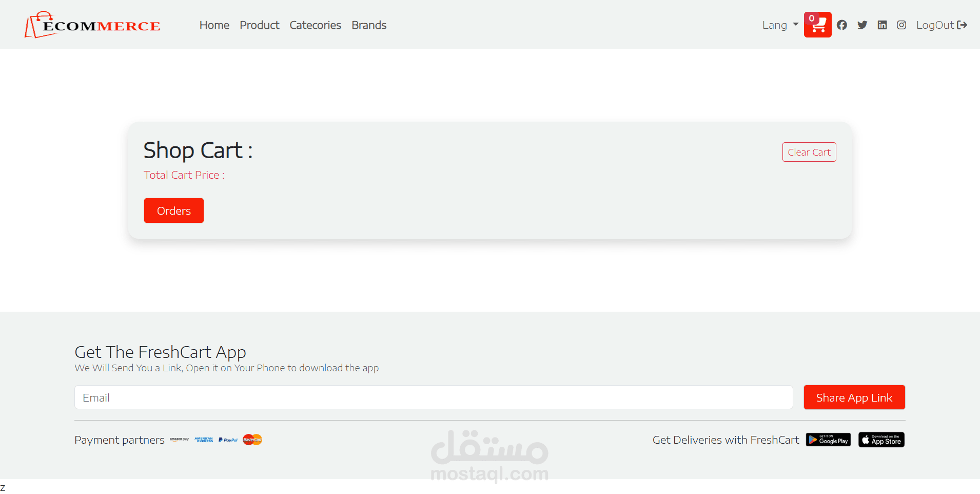
Task: Click the App Store badge
Action: [x=881, y=440]
